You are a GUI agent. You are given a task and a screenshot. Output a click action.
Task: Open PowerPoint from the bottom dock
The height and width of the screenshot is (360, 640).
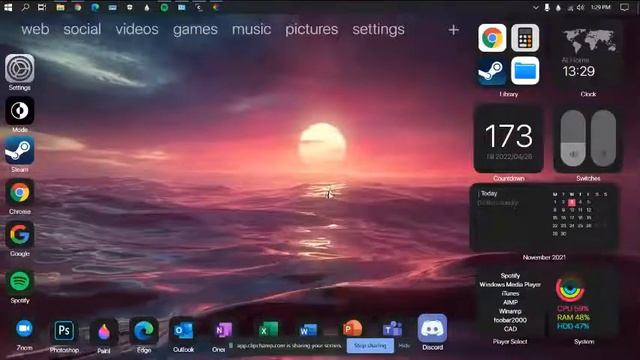click(352, 329)
